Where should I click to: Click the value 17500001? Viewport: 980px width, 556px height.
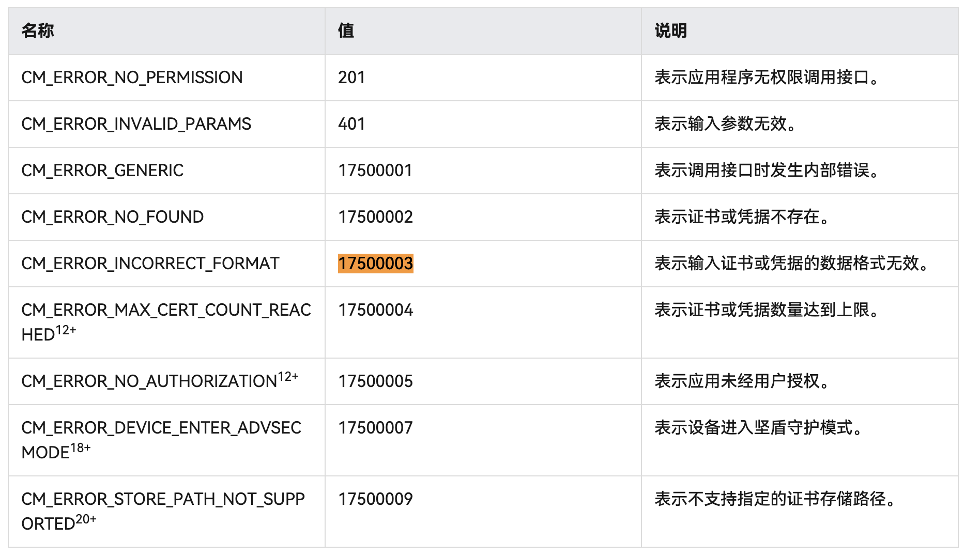[375, 171]
